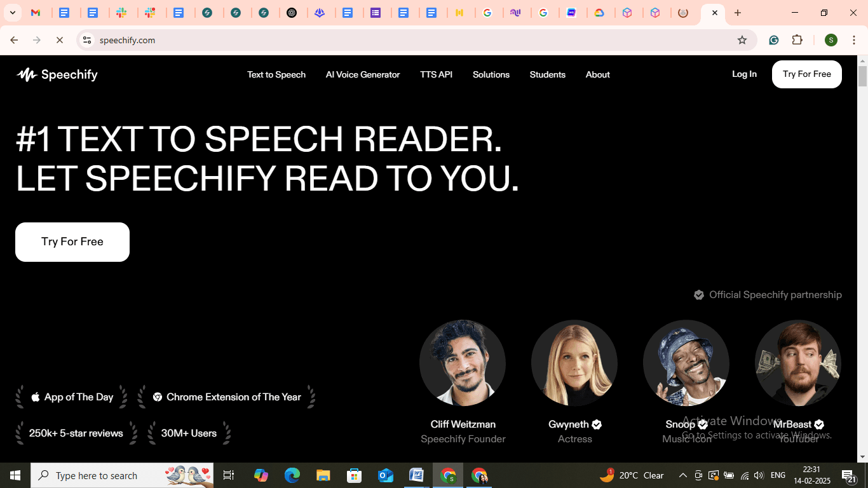Open Copilot from the taskbar

point(261,475)
